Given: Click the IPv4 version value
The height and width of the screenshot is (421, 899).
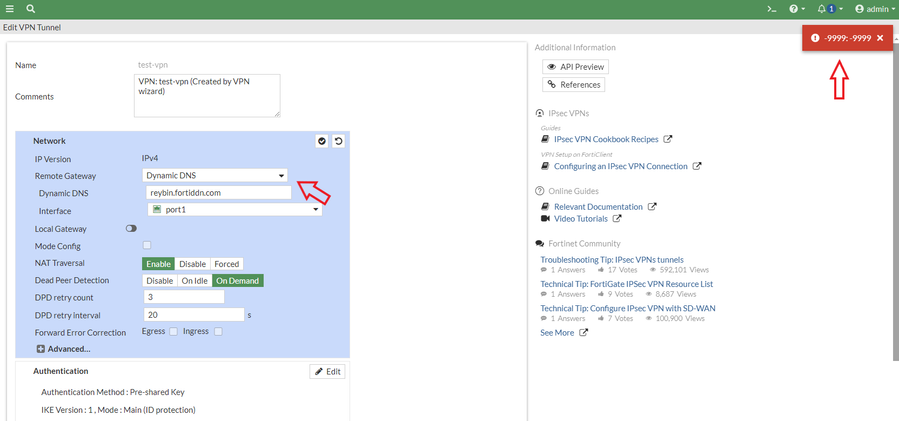Looking at the screenshot, I should (151, 158).
